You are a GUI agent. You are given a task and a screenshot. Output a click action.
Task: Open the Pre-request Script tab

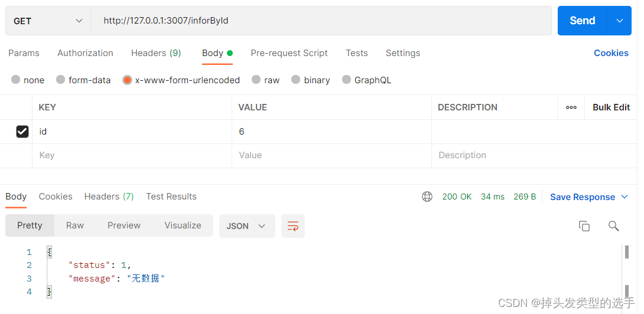tap(289, 53)
